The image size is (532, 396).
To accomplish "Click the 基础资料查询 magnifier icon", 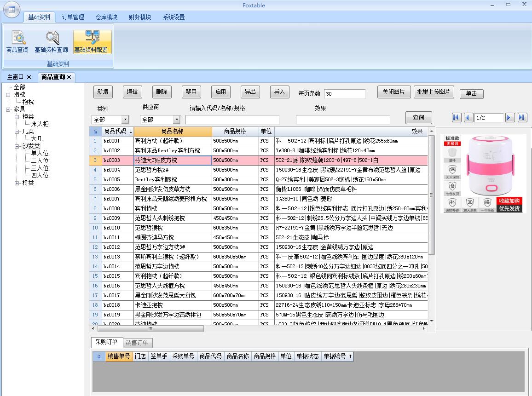I will 51,39.
